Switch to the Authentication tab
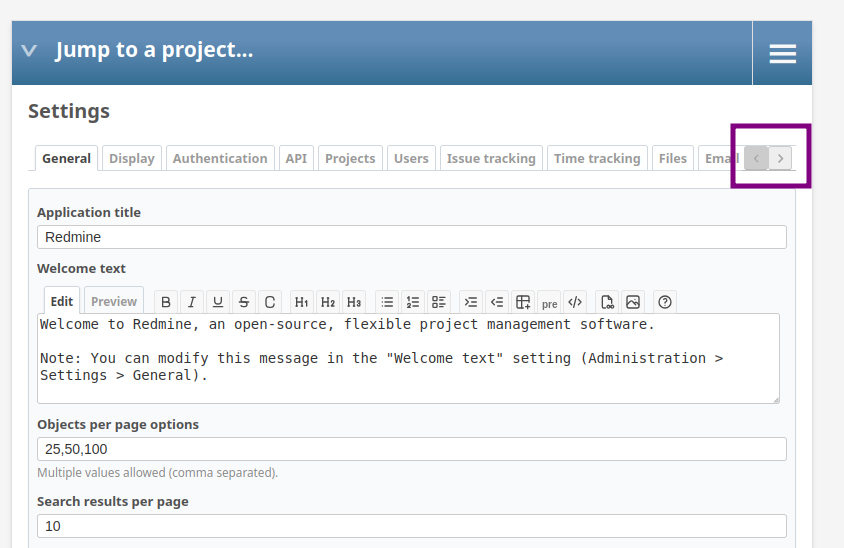The height and width of the screenshot is (548, 844). point(220,158)
